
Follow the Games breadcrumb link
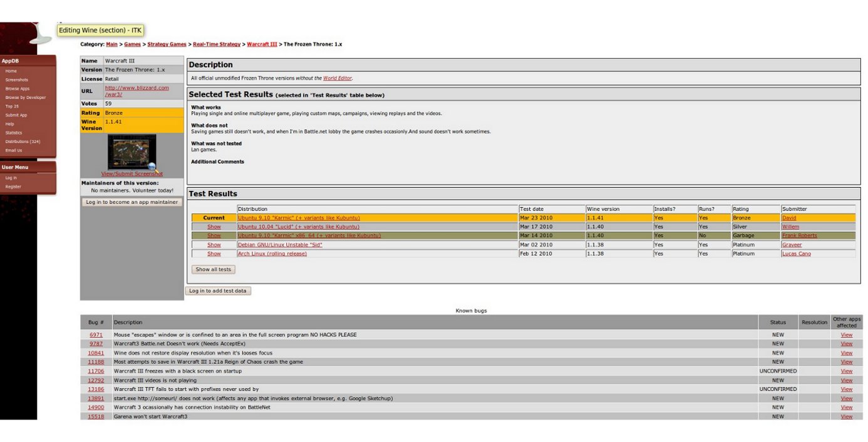click(x=132, y=44)
